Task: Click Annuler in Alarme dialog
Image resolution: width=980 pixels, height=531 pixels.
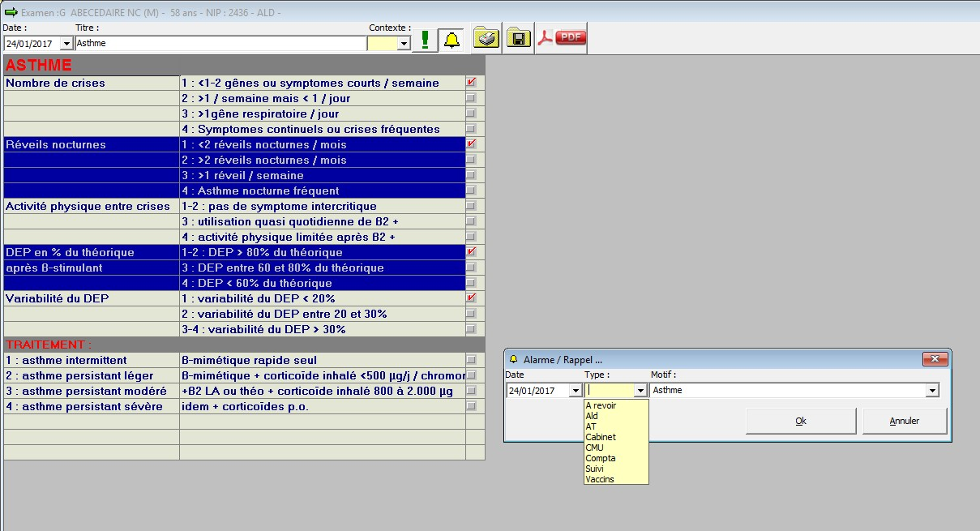Action: tap(905, 421)
